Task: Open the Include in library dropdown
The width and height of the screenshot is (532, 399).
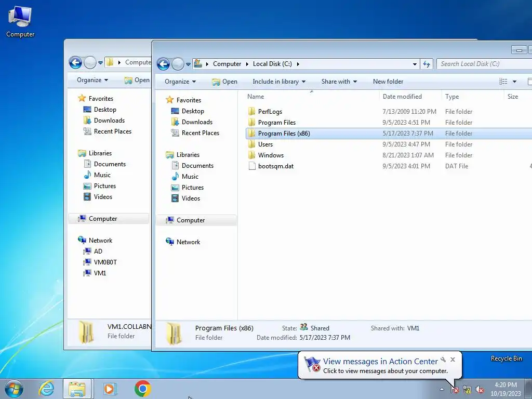Action: [279, 82]
